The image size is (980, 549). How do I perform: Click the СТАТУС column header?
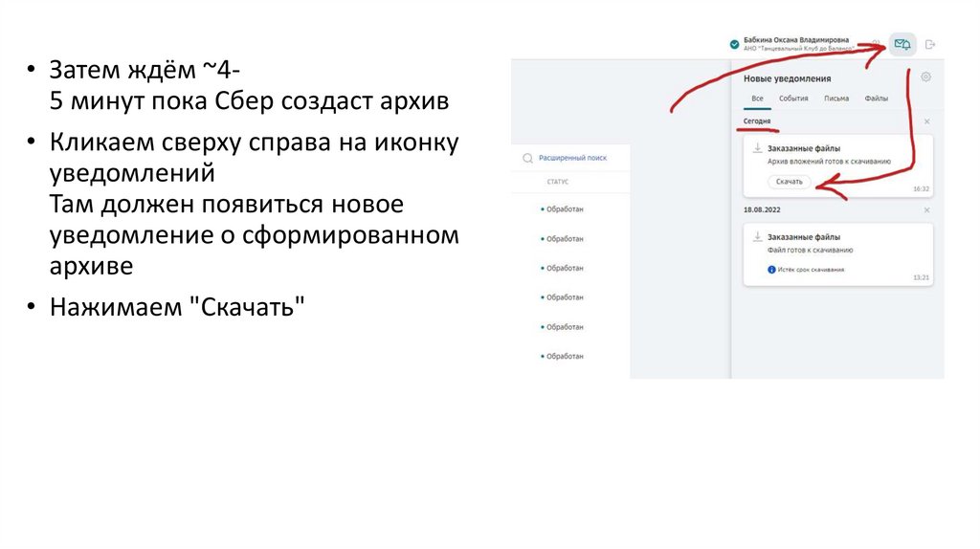point(558,182)
